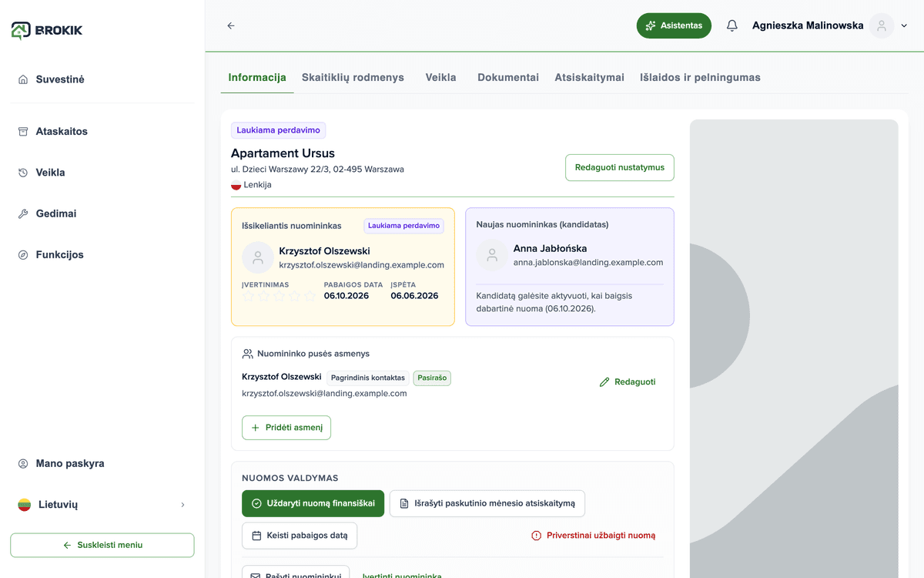Click the fifth rating star
The image size is (924, 578).
pos(310,296)
